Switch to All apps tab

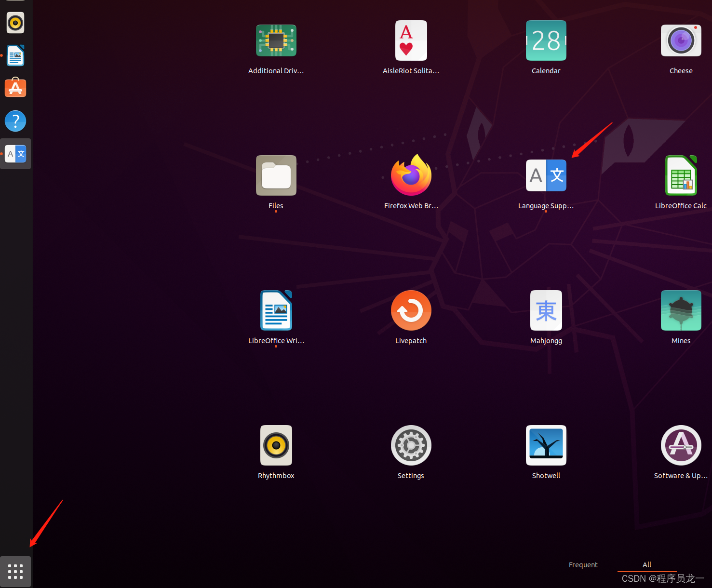[x=646, y=565]
